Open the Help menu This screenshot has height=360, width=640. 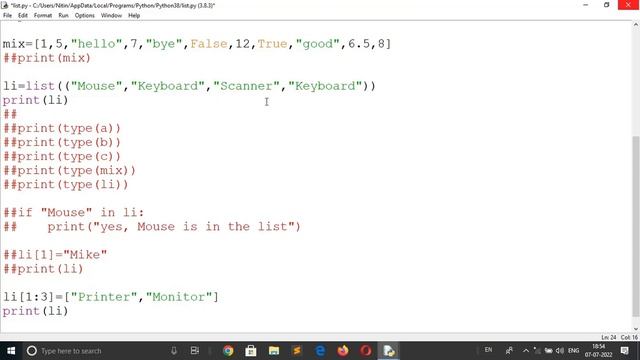click(x=134, y=16)
